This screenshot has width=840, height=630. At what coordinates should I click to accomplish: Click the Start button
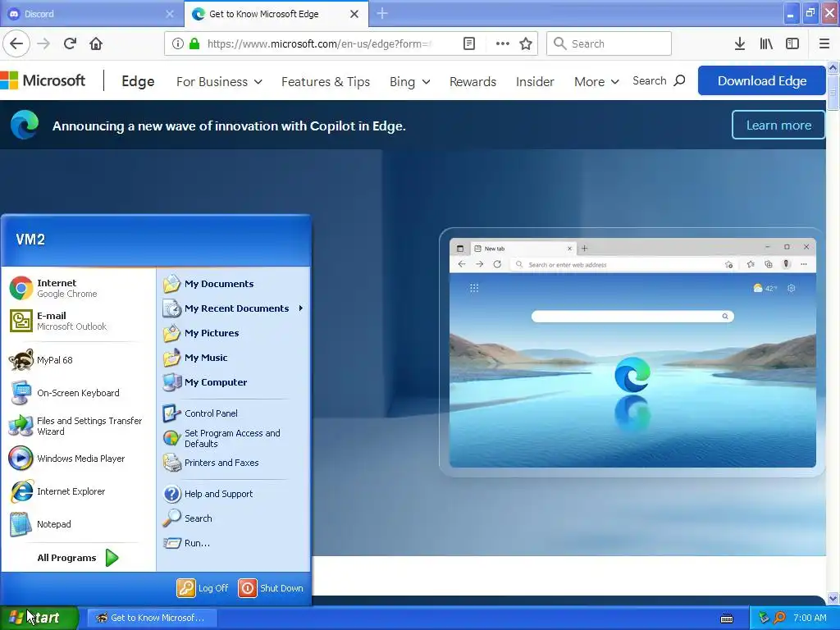coord(39,618)
